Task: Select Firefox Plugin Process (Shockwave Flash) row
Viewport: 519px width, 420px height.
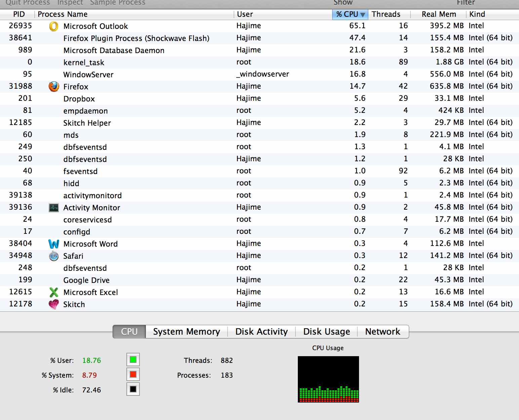Action: [x=259, y=38]
